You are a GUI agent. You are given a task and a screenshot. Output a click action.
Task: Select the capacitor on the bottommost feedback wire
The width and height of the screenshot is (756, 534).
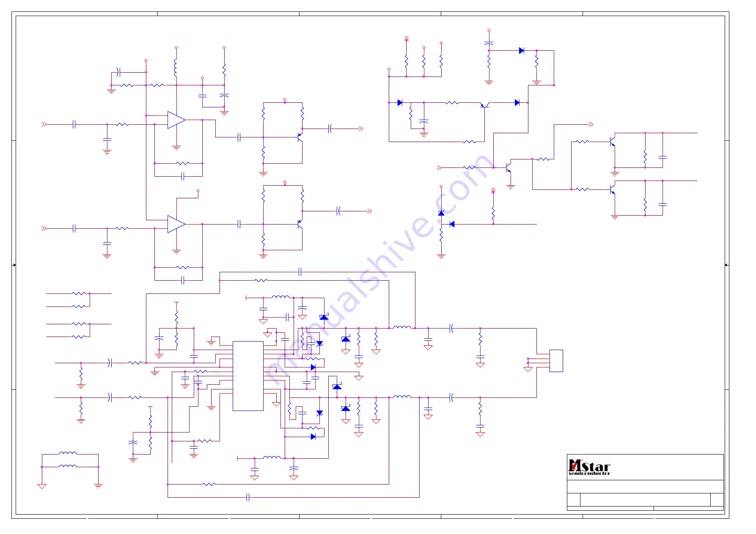[248, 497]
